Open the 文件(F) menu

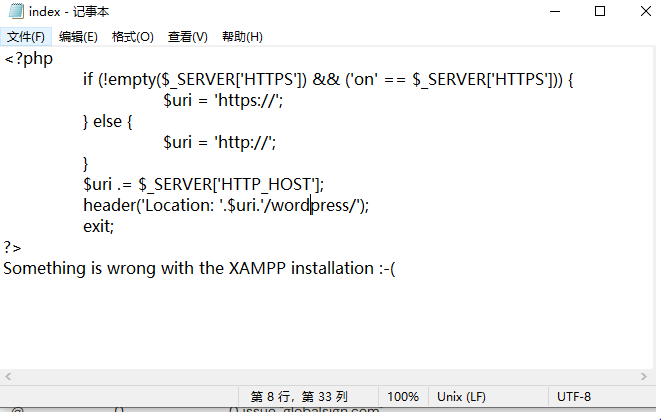pyautogui.click(x=26, y=37)
